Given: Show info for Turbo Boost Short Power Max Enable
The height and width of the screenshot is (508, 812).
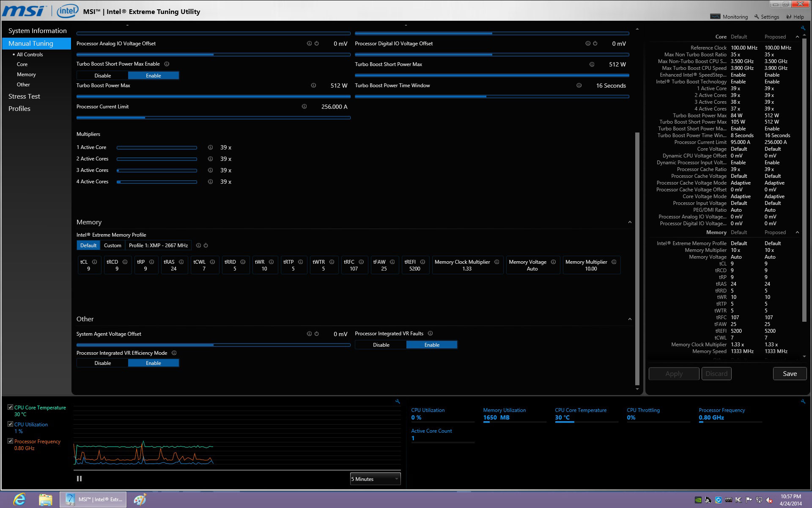Looking at the screenshot, I should coord(167,64).
